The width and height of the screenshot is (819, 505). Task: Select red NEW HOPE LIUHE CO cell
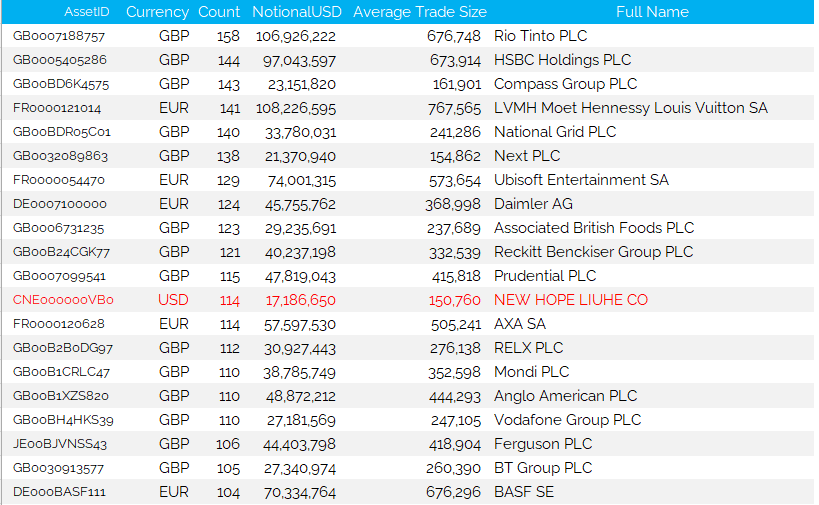[x=571, y=300]
